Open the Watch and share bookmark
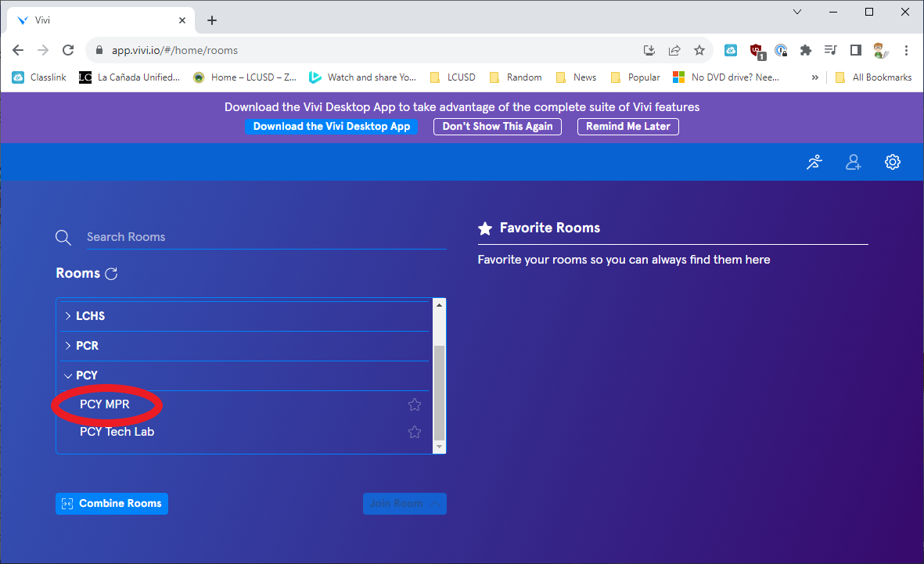The width and height of the screenshot is (924, 564). click(362, 77)
